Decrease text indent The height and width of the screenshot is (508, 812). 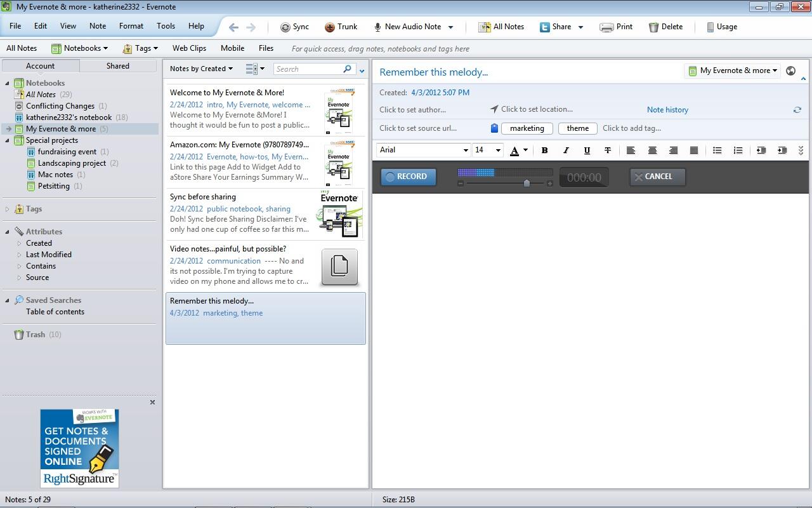(761, 150)
